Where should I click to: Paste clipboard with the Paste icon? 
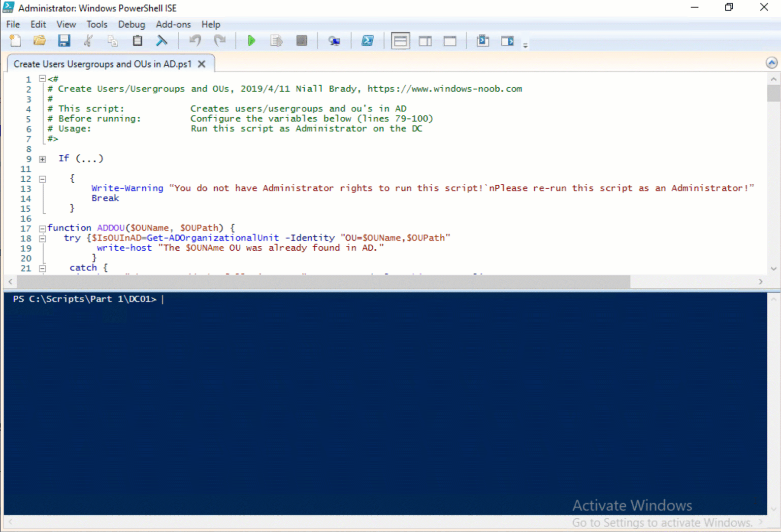137,41
